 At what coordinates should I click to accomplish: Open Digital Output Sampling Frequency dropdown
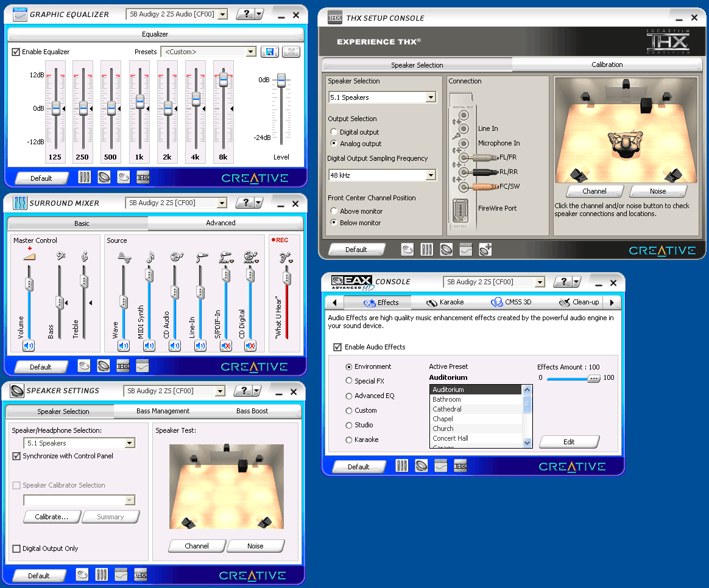pos(431,175)
